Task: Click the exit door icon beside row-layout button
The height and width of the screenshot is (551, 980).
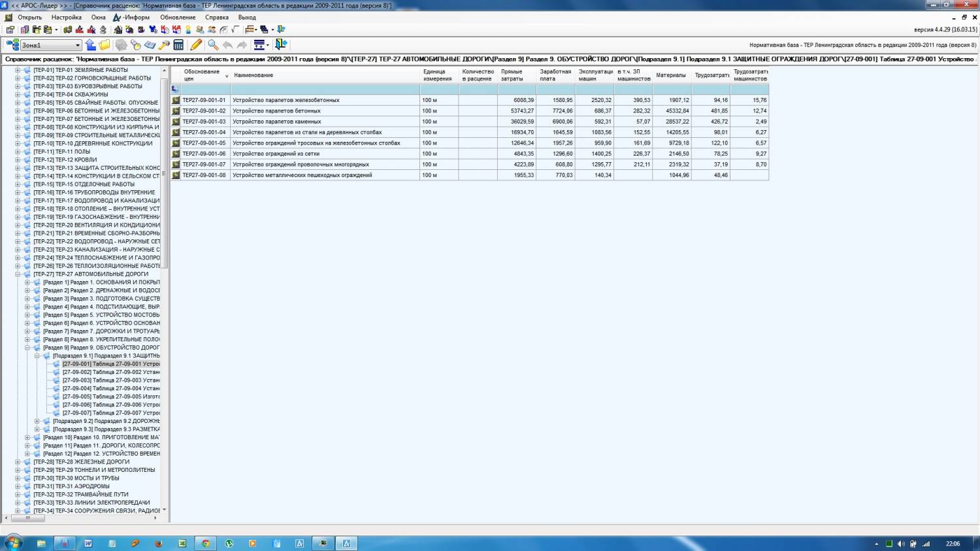Action: pyautogui.click(x=281, y=45)
